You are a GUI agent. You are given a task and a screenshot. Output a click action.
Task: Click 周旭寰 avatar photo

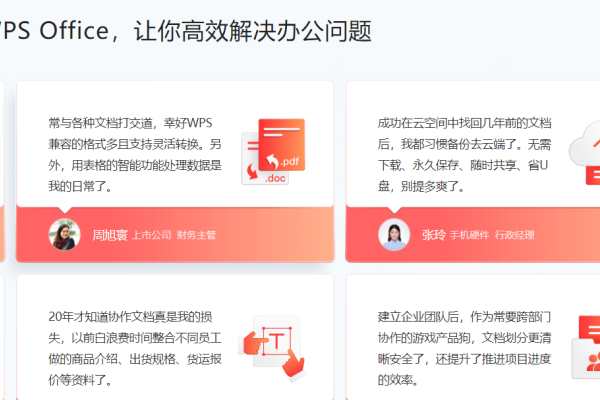[x=64, y=234]
